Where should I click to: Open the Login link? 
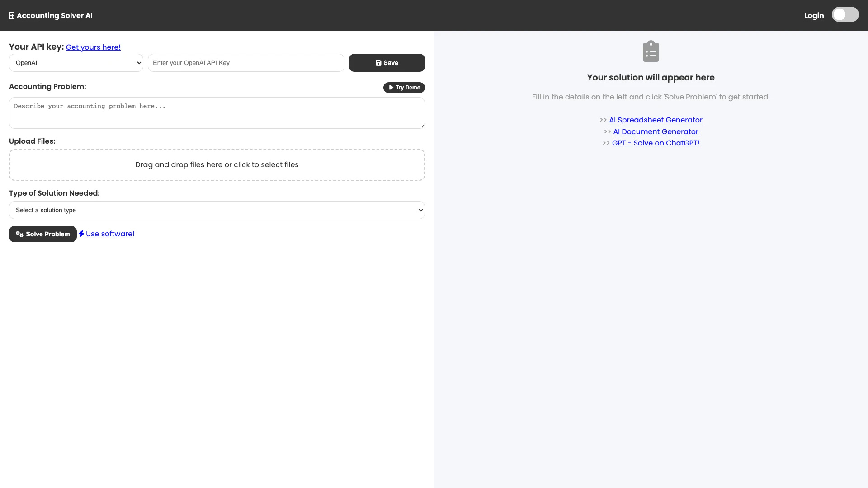coord(814,16)
